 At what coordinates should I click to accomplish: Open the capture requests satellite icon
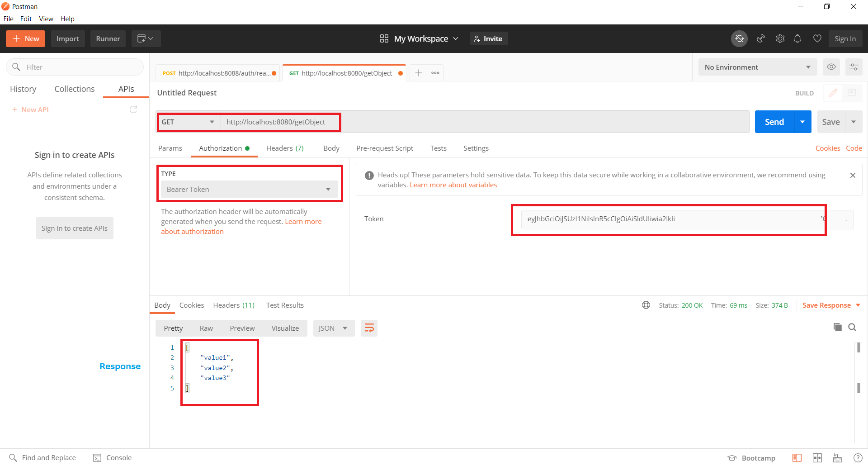pyautogui.click(x=761, y=39)
